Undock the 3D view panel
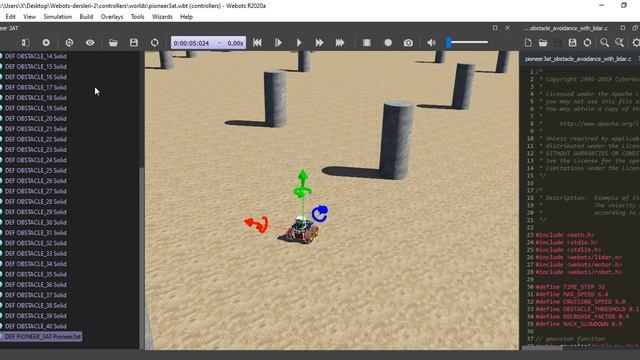Screen dimensions: 640x360 (495, 28)
